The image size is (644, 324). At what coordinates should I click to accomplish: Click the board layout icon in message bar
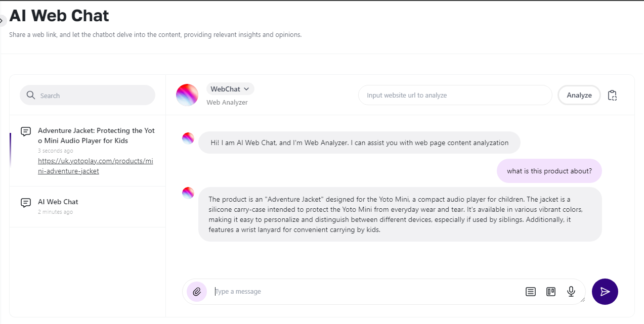tap(551, 292)
